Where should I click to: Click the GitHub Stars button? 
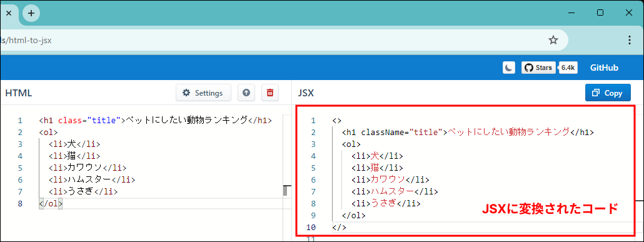point(538,68)
